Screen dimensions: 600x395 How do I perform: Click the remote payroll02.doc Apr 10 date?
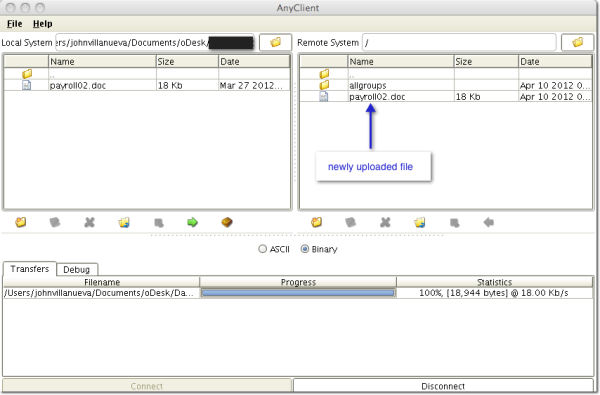pos(555,97)
